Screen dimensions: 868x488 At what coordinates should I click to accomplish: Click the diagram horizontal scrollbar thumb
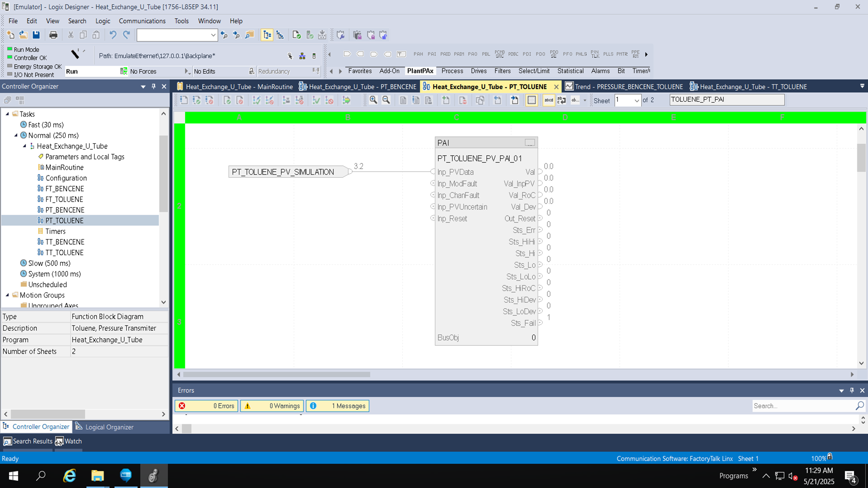click(277, 374)
